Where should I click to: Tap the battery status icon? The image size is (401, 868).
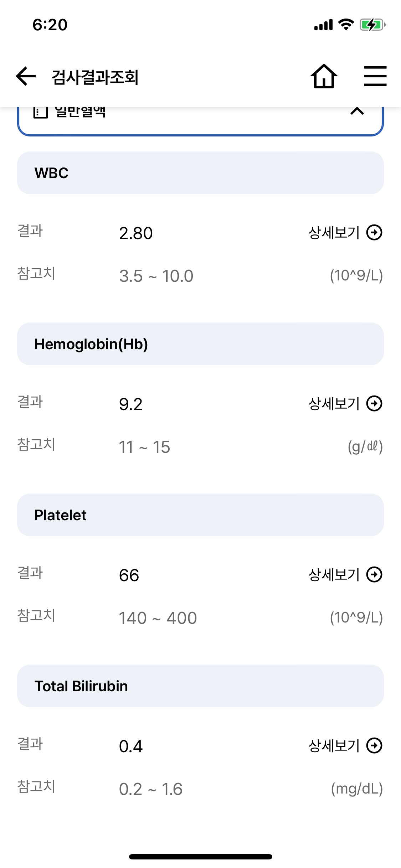pyautogui.click(x=372, y=25)
